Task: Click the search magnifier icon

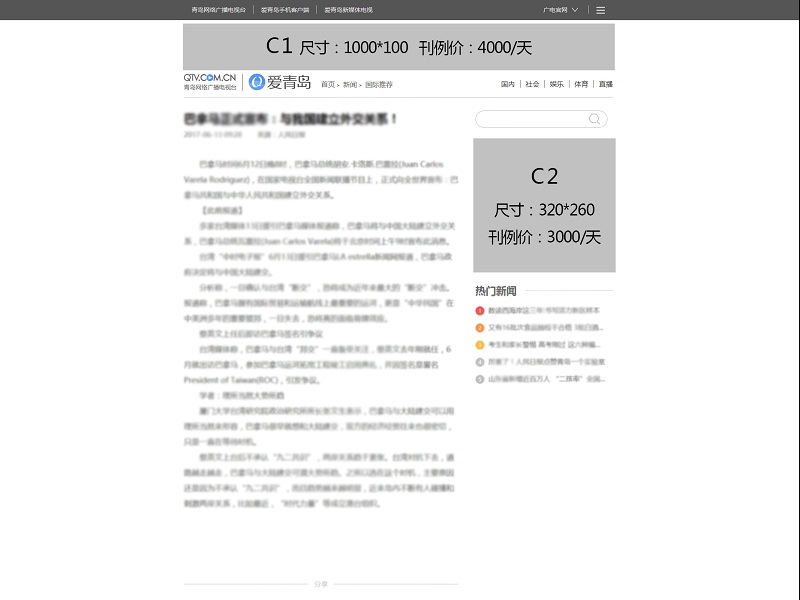Action: coord(594,118)
